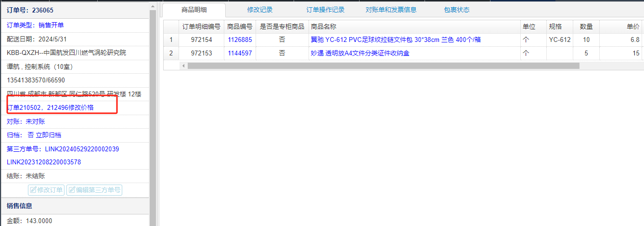The height and width of the screenshot is (226, 644).
Task: Switch to 对账单和发票信息 tab
Action: point(391,10)
